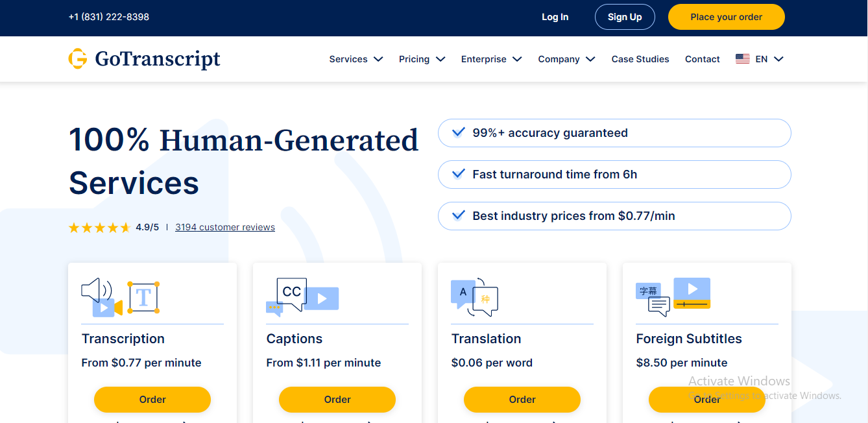Click the Translation card speech bubbles icon
Image resolution: width=868 pixels, height=423 pixels.
pos(474,297)
